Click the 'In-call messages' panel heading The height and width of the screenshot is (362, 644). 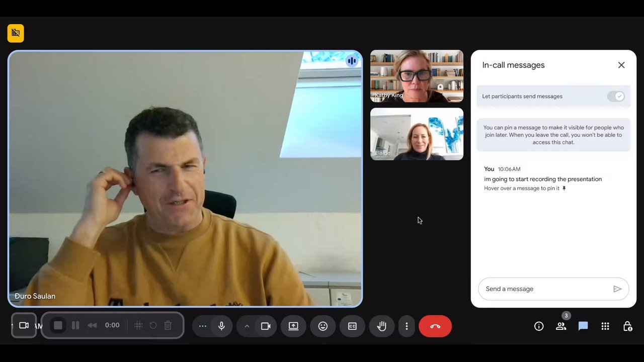513,65
